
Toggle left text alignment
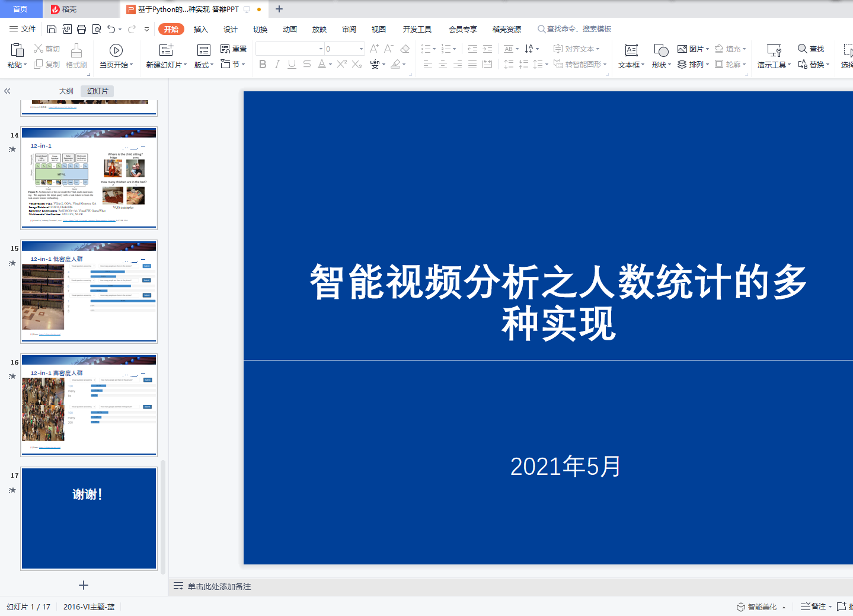pyautogui.click(x=428, y=64)
